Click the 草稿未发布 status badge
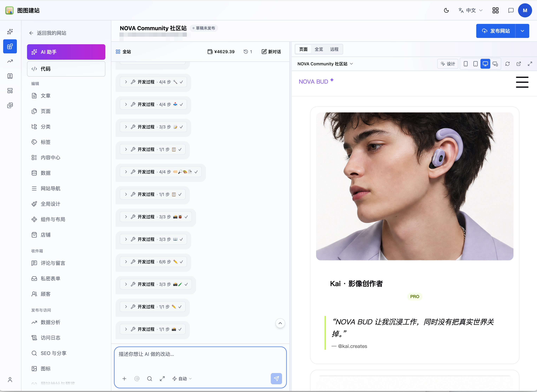 tap(204, 28)
